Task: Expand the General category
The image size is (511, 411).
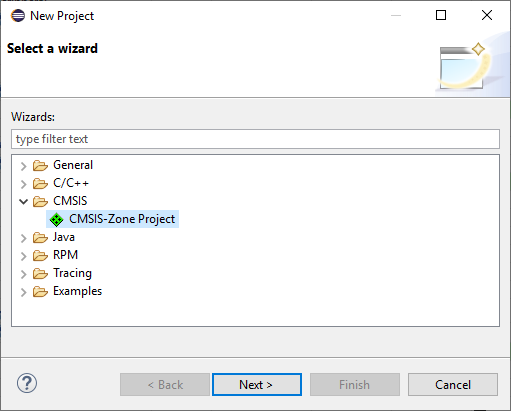Action: coord(23,166)
